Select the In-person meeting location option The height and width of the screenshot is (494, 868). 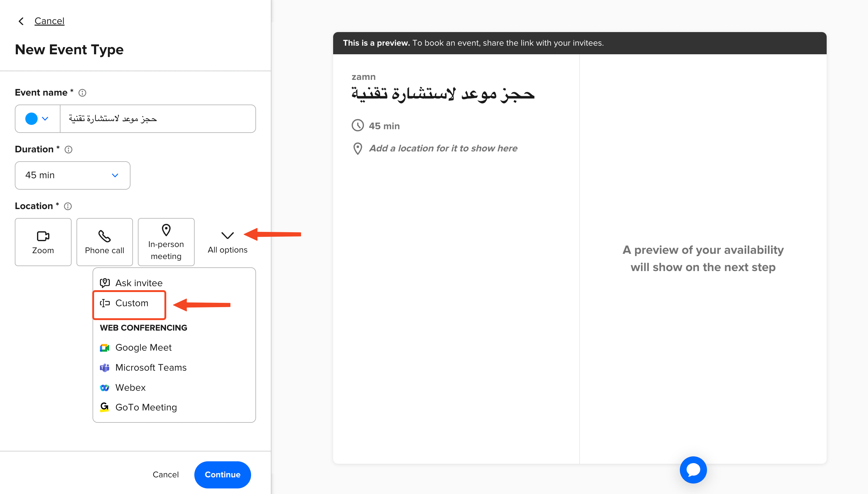(166, 242)
